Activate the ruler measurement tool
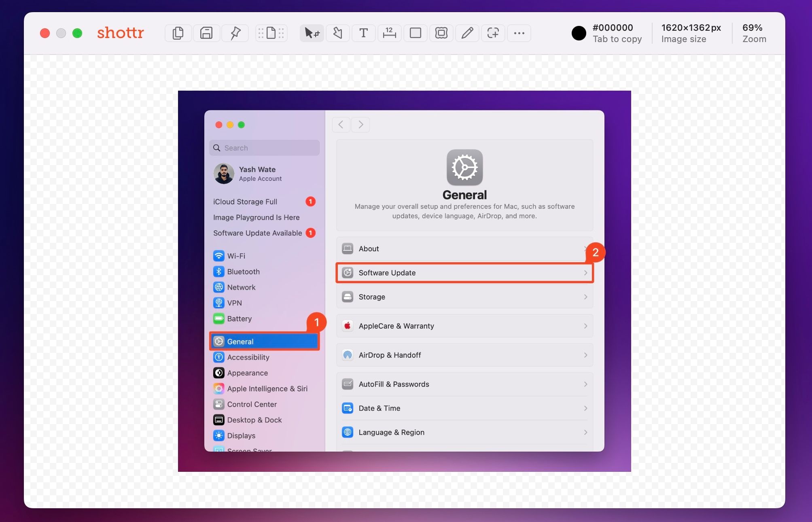Viewport: 812px width, 522px height. 389,33
